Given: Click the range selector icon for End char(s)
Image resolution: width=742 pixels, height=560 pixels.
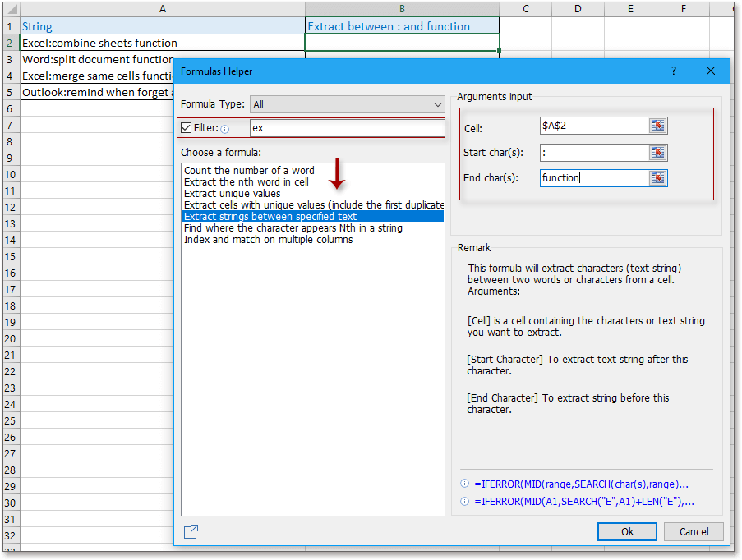Looking at the screenshot, I should click(657, 177).
